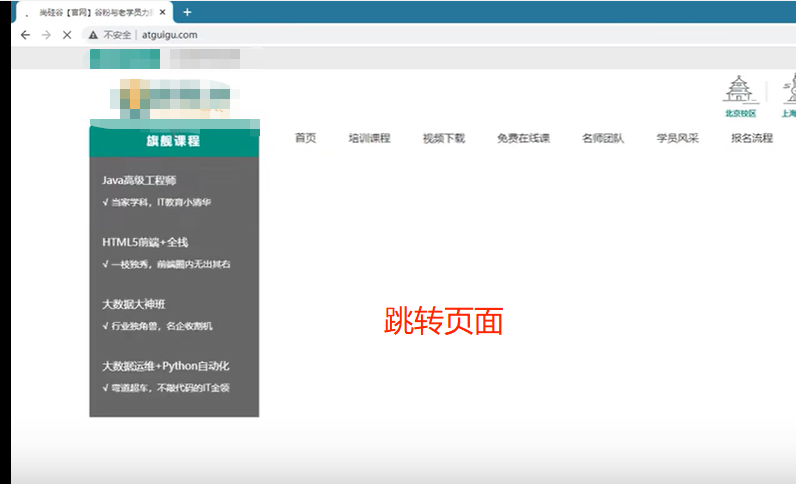Open the 视频下载 menu item
This screenshot has width=796, height=484.
pos(444,138)
